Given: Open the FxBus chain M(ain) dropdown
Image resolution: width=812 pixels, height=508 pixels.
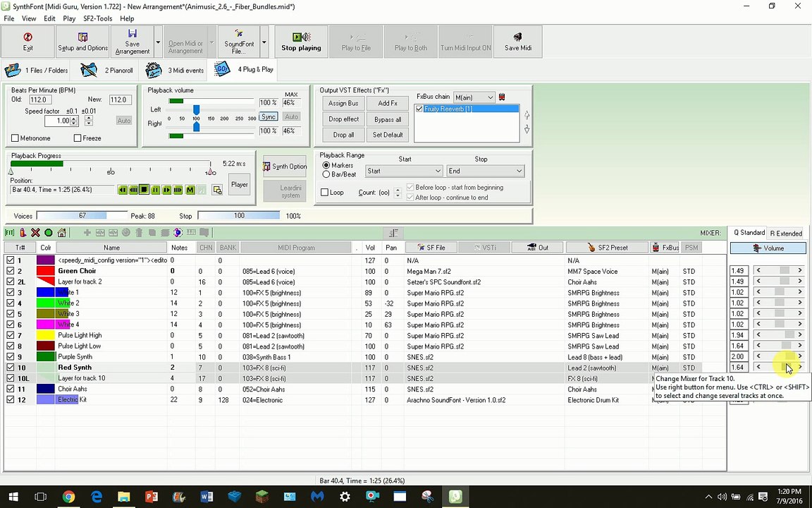Looking at the screenshot, I should (x=474, y=97).
